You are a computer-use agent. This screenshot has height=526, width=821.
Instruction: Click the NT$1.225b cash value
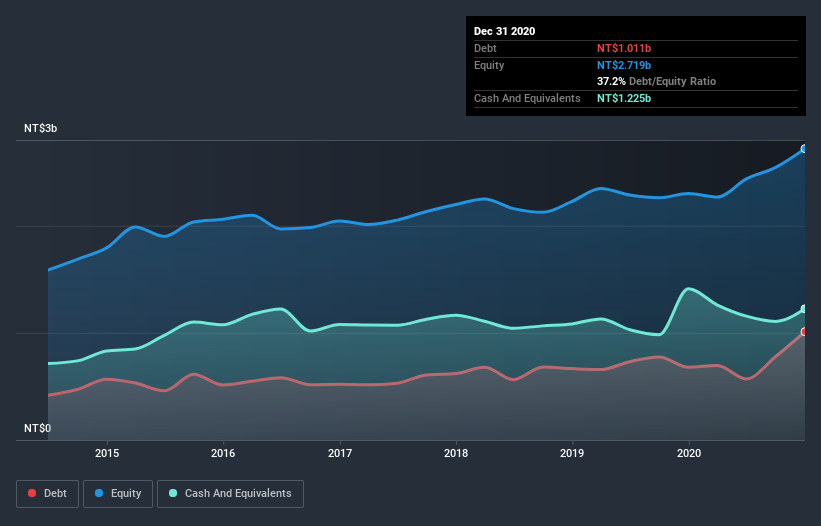coord(624,98)
